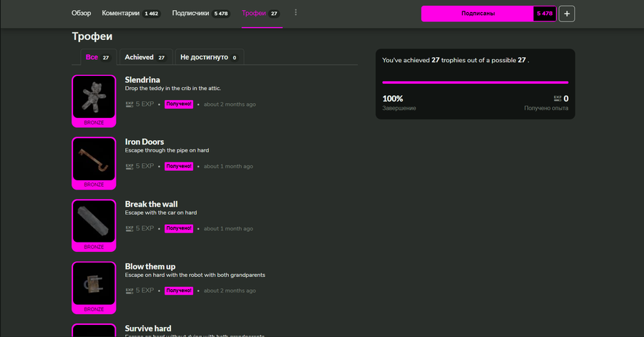Click the Получено опыта label

(546, 108)
